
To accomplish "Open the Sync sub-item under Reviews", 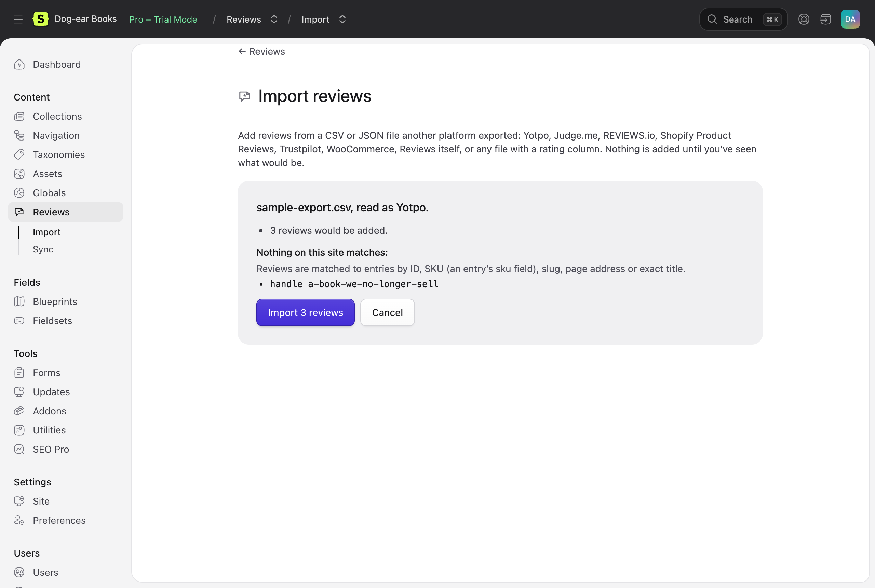I will [43, 249].
